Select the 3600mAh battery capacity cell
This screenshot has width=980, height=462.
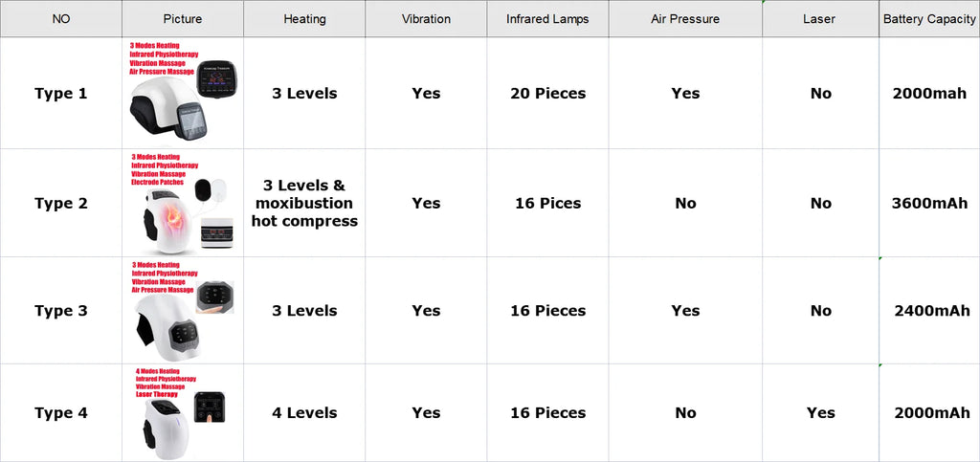pos(929,203)
